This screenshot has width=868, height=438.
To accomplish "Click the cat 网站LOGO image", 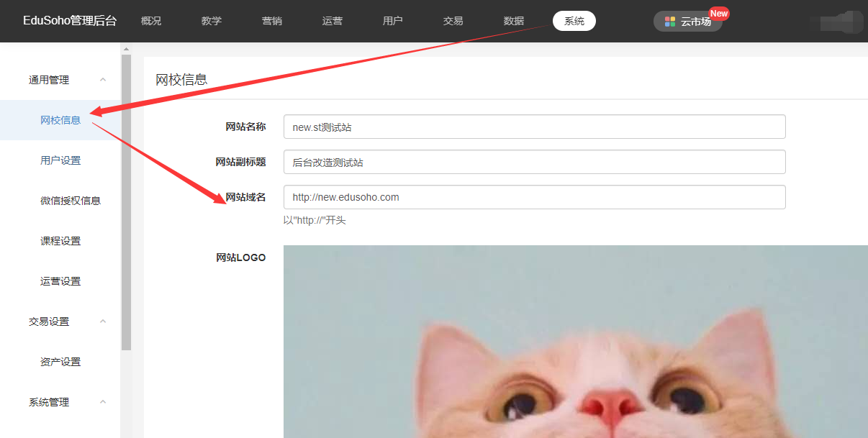I will [x=576, y=342].
